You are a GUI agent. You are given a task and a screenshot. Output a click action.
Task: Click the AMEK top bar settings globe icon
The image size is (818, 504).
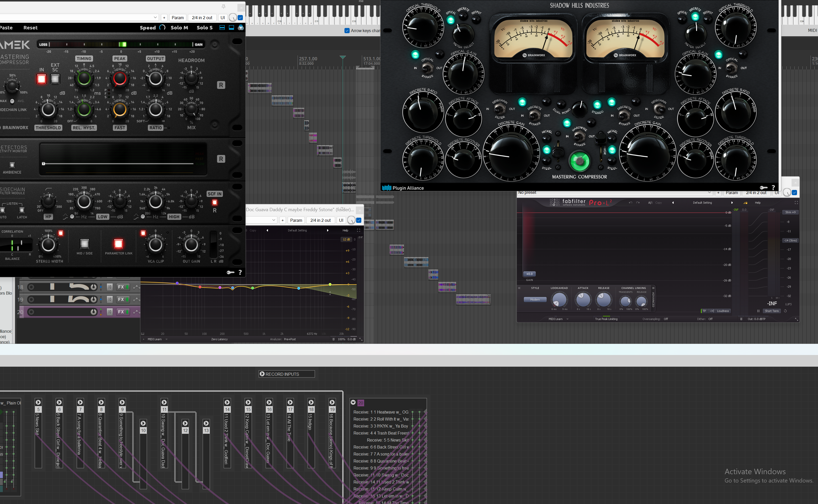241,28
